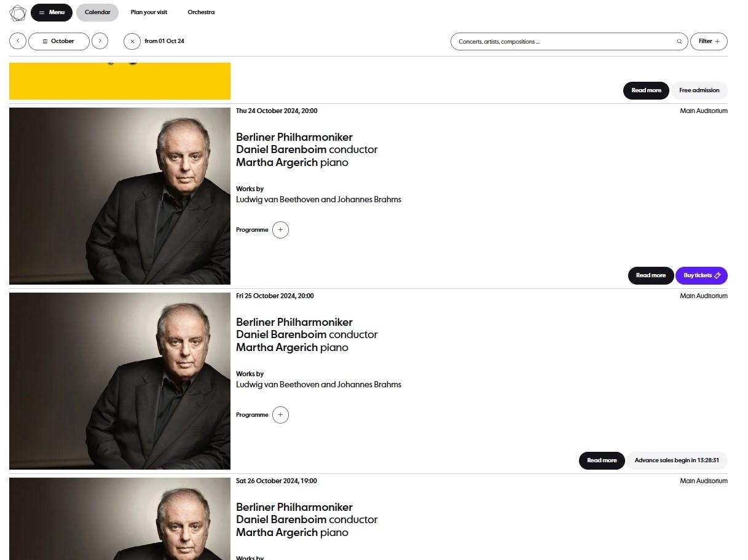Open the main Menu button
Image resolution: width=748 pixels, height=560 pixels.
[52, 12]
